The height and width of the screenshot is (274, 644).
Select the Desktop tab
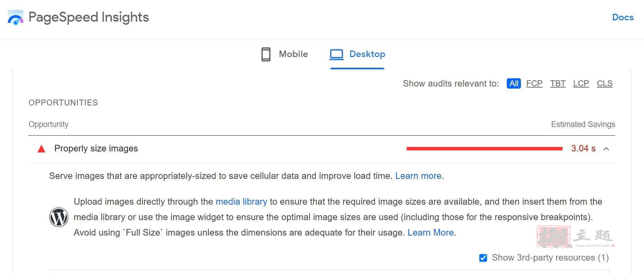(357, 54)
